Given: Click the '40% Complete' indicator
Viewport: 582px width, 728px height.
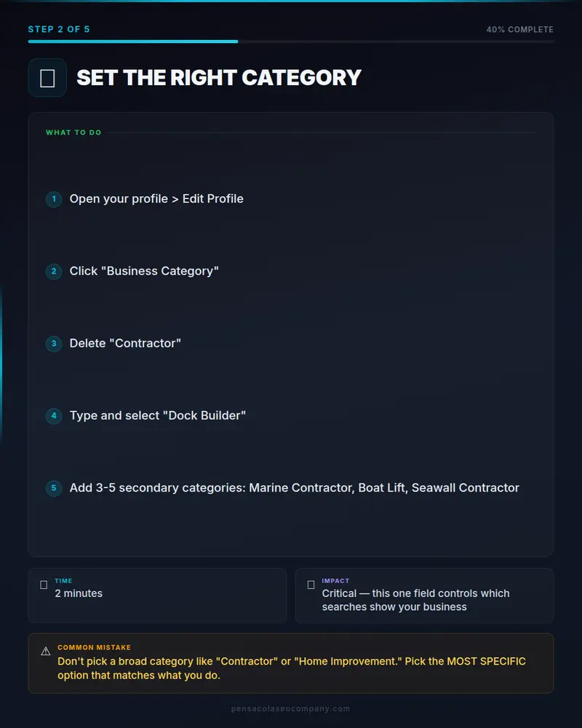Looking at the screenshot, I should (x=520, y=30).
